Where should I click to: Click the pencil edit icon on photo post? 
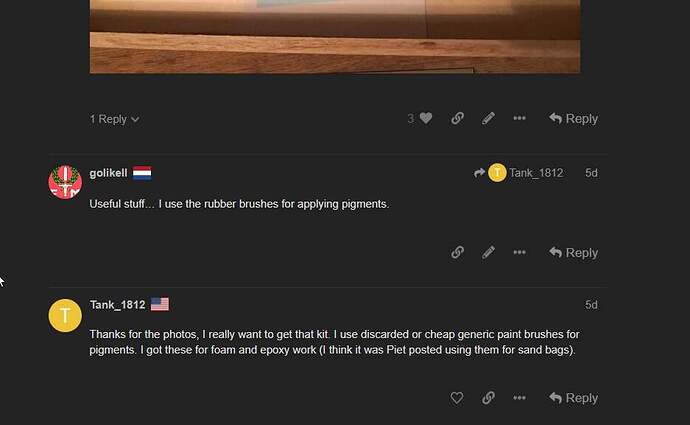(x=488, y=118)
